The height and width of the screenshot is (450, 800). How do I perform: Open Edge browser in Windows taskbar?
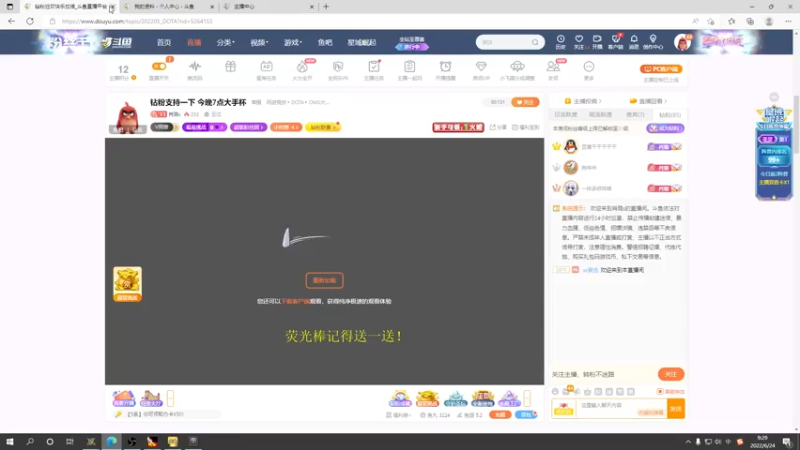tap(111, 441)
